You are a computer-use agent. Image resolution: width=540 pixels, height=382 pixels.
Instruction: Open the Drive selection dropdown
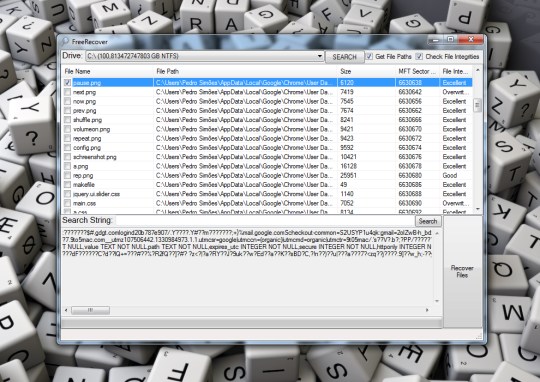point(320,56)
